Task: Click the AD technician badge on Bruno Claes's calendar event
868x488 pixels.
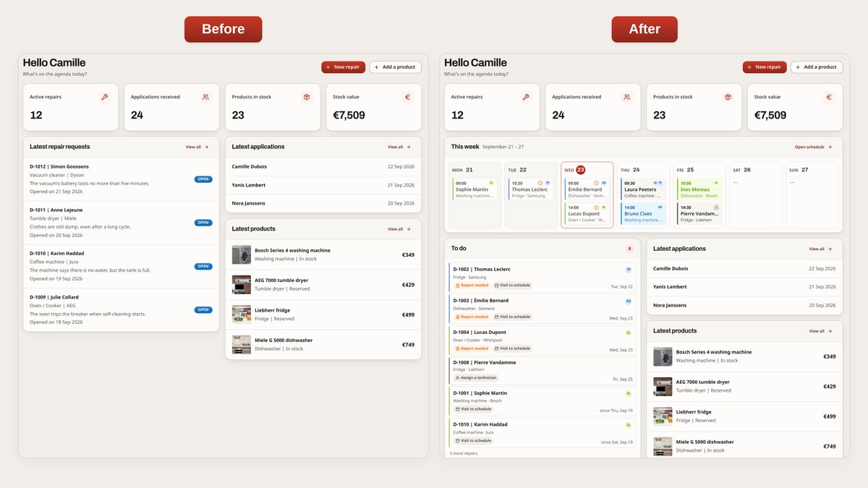Action: [660, 207]
